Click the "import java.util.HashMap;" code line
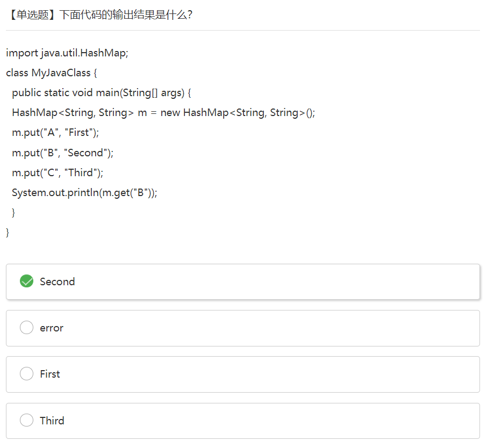The width and height of the screenshot is (487, 448). tap(67, 53)
